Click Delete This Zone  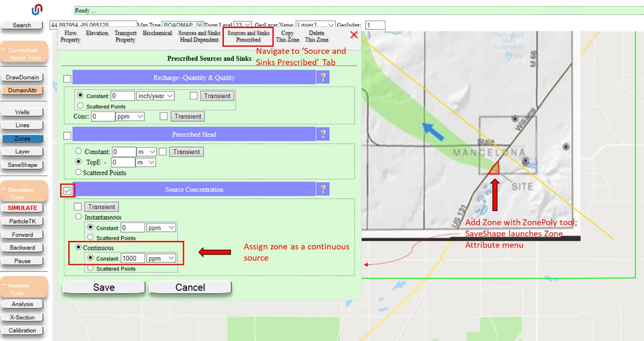317,36
